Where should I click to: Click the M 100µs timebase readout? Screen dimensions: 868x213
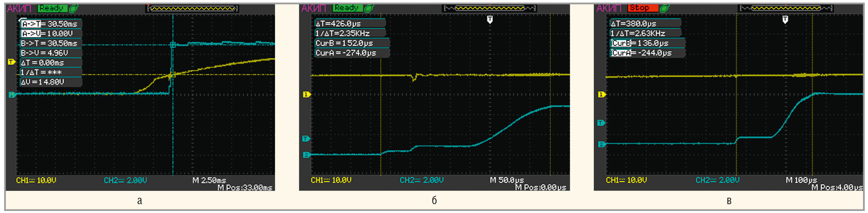801,180
